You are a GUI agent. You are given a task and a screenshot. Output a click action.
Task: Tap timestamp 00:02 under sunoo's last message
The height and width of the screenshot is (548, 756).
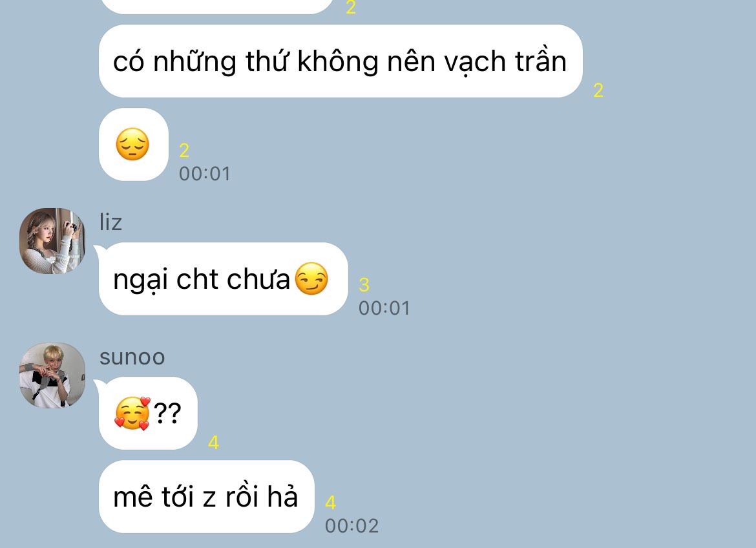click(x=352, y=526)
